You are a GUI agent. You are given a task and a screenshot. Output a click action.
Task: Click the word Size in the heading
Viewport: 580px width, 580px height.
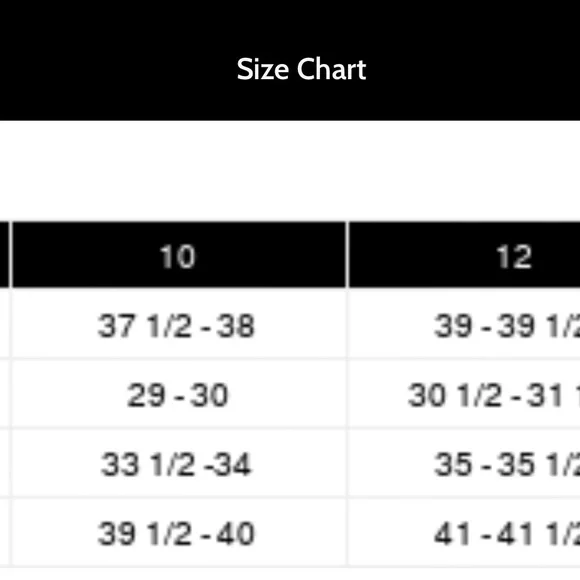coord(263,69)
